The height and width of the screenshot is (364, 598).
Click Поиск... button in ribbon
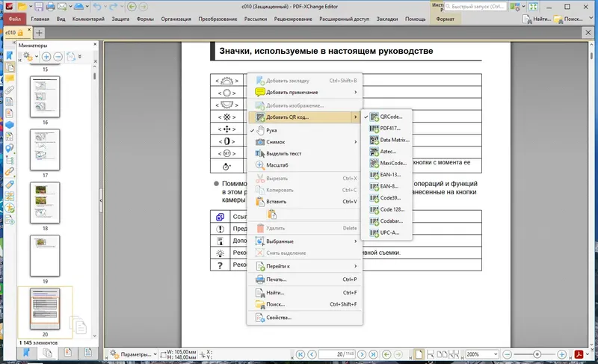(x=568, y=19)
